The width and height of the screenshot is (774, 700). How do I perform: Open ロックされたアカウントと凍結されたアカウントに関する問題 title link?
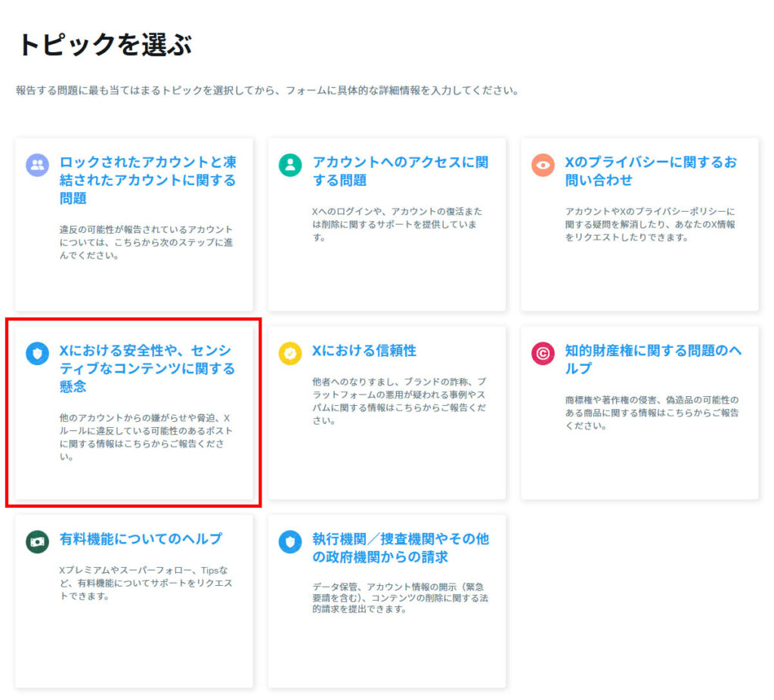(148, 180)
